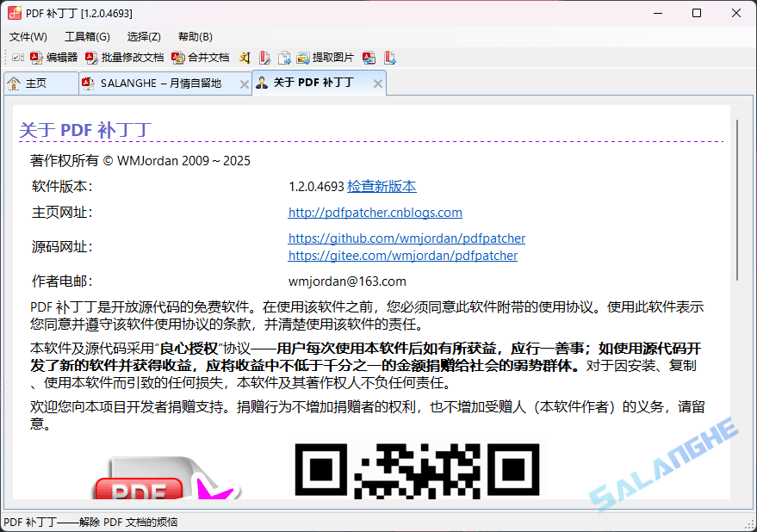
Task: Click the rightmost red export page icon
Action: pyautogui.click(x=390, y=57)
